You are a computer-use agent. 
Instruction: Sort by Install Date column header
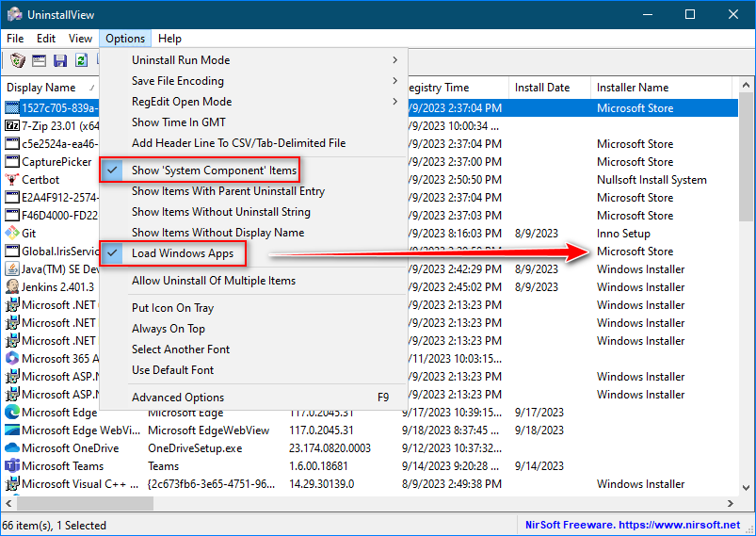point(549,88)
